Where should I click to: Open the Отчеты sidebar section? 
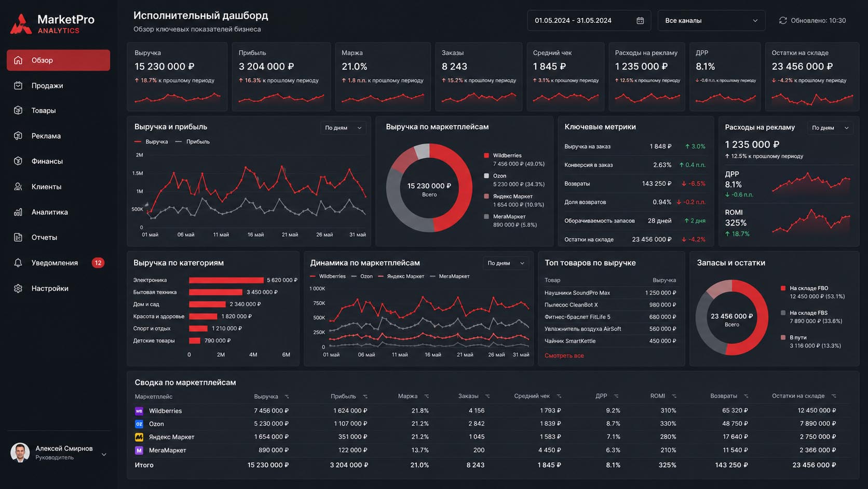(58, 237)
